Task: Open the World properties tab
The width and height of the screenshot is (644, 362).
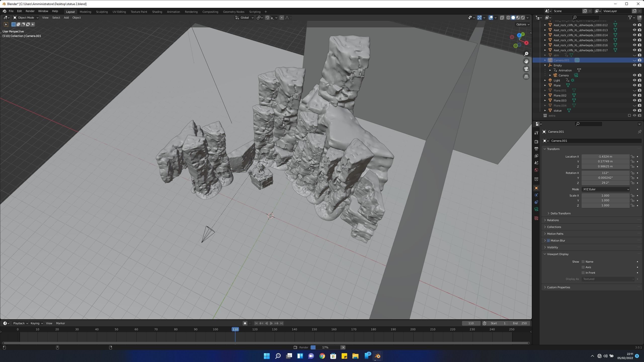Action: (x=536, y=170)
